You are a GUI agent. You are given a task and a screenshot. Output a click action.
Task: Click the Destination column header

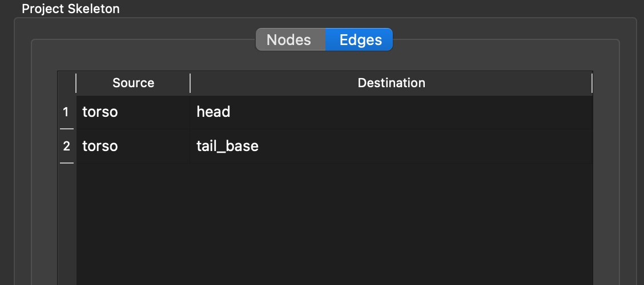tap(391, 83)
